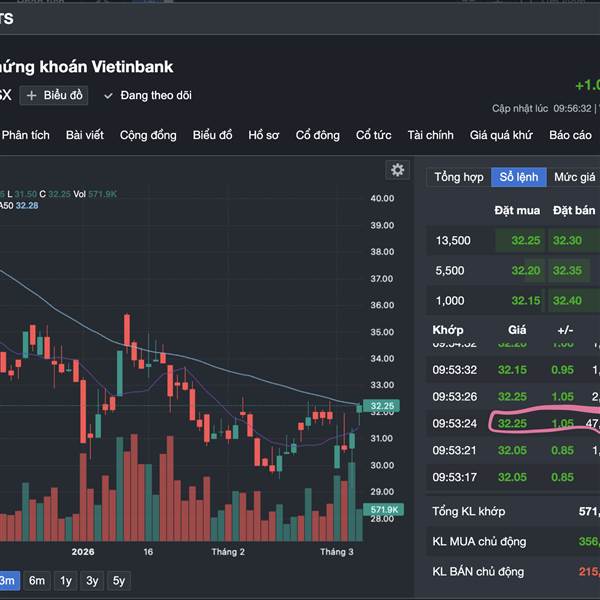The width and height of the screenshot is (600, 600).
Task: Open the Hồ sơ page
Action: [x=264, y=135]
